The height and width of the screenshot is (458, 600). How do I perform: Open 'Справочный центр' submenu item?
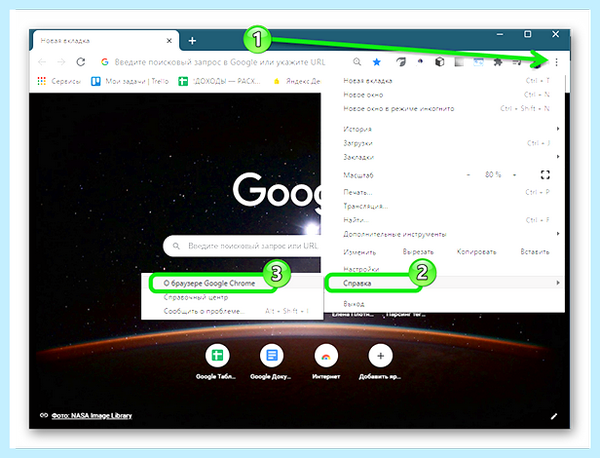231,297
